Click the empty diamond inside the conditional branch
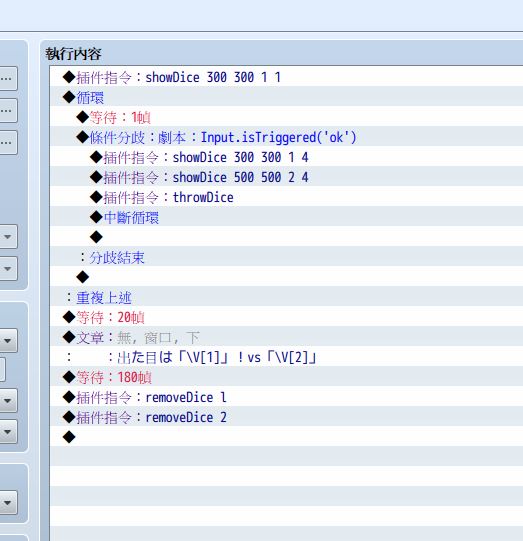The image size is (523, 541). [286, 237]
